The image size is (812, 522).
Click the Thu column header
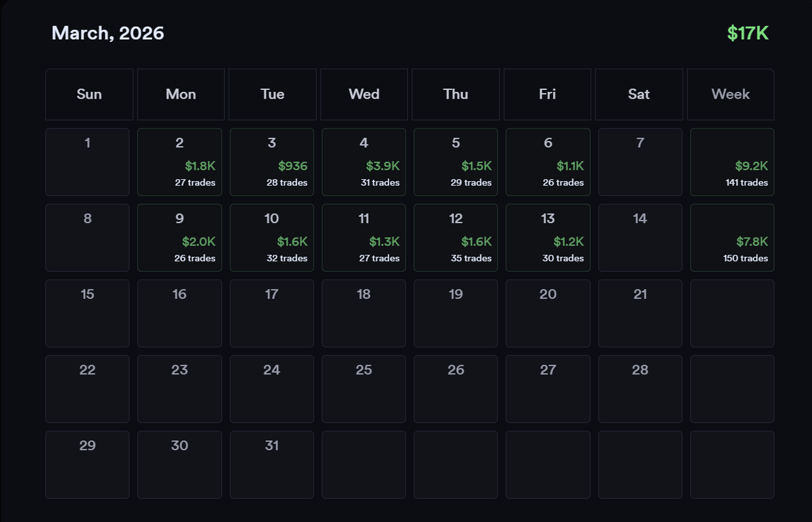coord(455,95)
